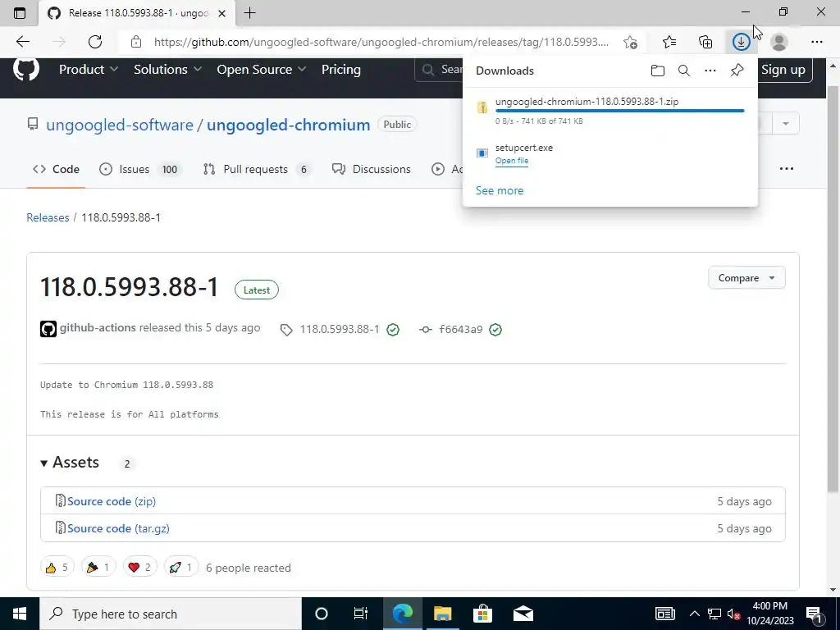Click Open file for setupcert.exe

tap(512, 161)
